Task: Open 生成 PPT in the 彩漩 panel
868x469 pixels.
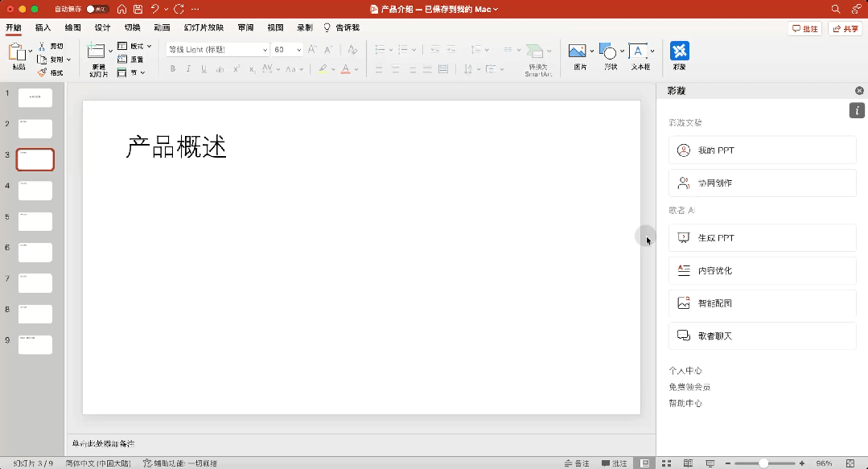Action: [x=763, y=237]
